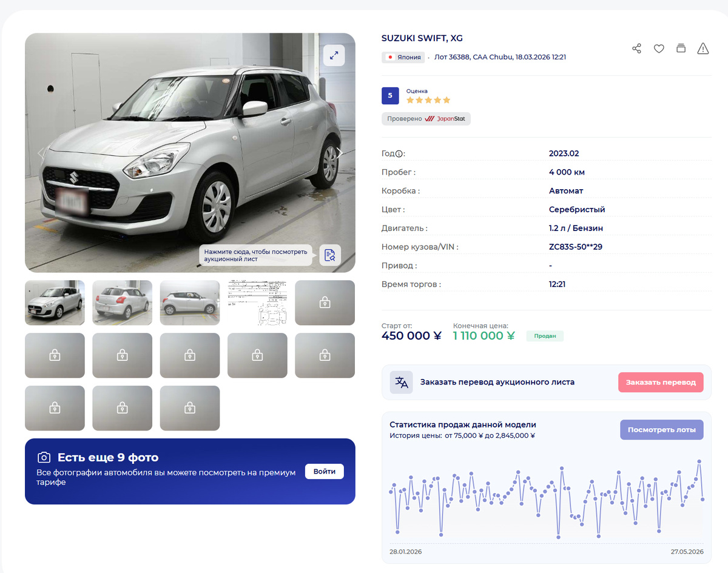Click the Japan flag badge
The width and height of the screenshot is (728, 573).
403,57
